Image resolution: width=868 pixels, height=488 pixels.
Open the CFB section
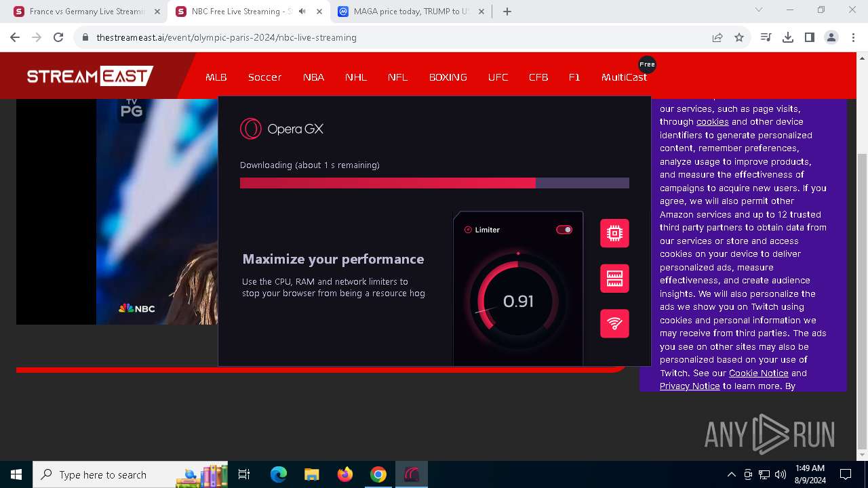pyautogui.click(x=538, y=77)
